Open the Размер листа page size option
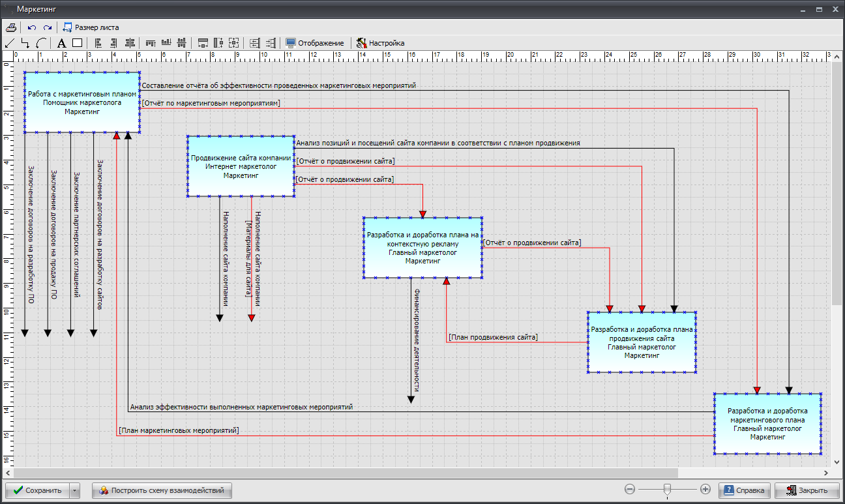 coord(91,27)
